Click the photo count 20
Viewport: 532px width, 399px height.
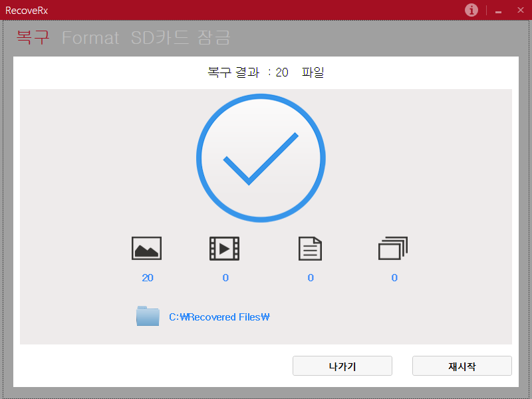click(148, 278)
